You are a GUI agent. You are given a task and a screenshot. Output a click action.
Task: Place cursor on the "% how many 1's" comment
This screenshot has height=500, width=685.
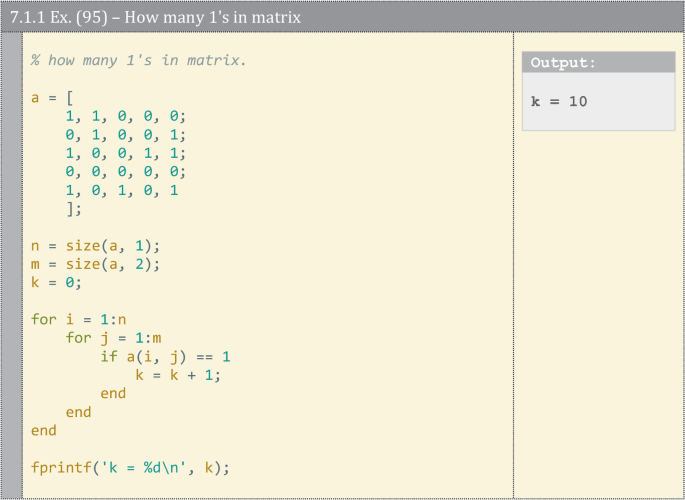(138, 60)
